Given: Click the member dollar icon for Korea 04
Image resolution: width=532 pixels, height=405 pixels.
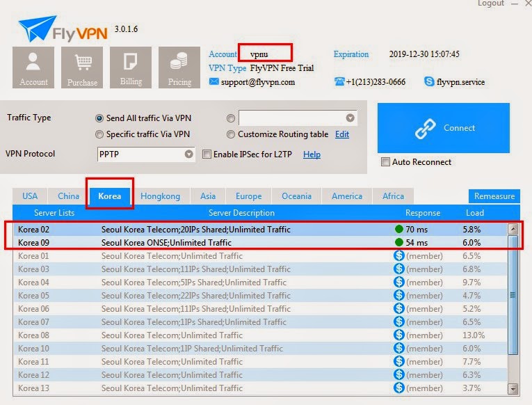Looking at the screenshot, I should click(399, 282).
